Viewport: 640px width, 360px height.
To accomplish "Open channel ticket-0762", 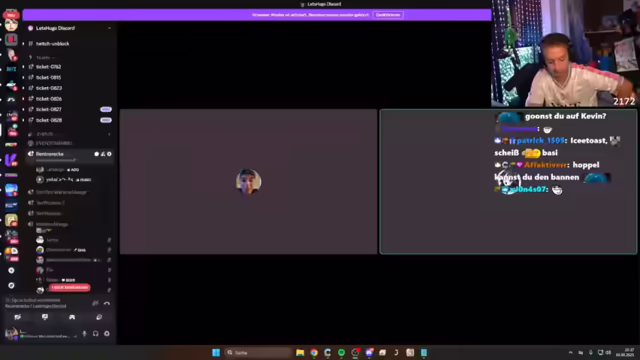I will (49, 67).
